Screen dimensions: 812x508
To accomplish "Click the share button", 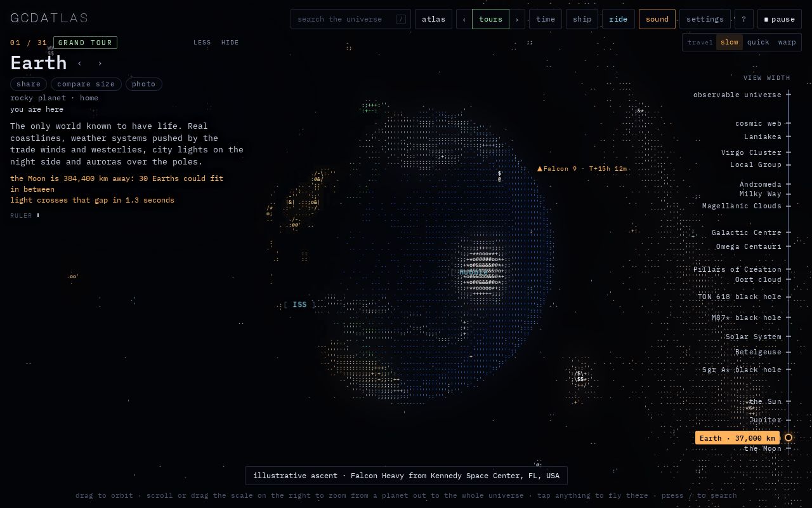I will point(29,84).
